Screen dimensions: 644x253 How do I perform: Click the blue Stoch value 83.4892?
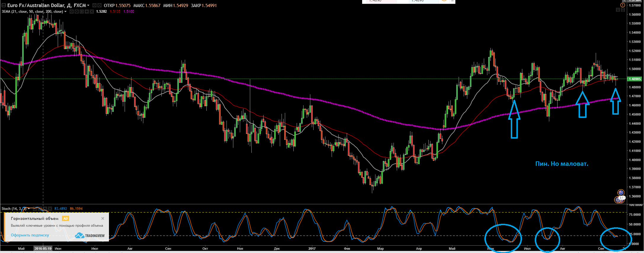(x=61, y=209)
